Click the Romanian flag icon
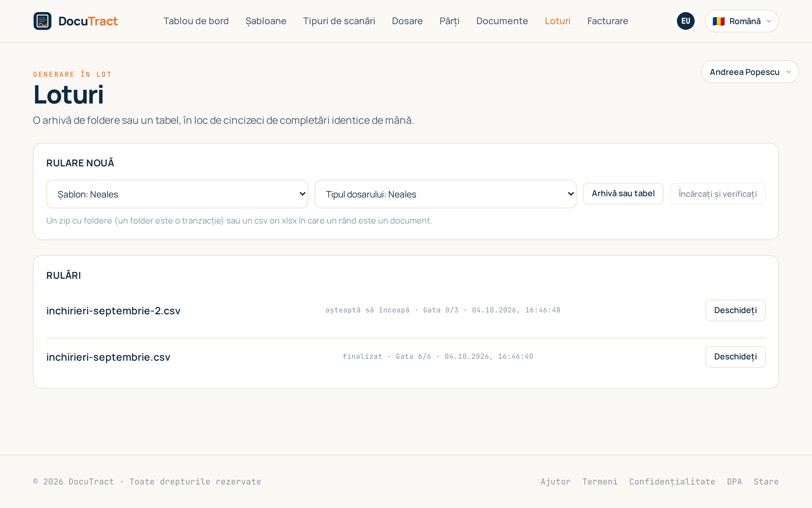Viewport: 812px width, 508px height. pyautogui.click(x=718, y=21)
